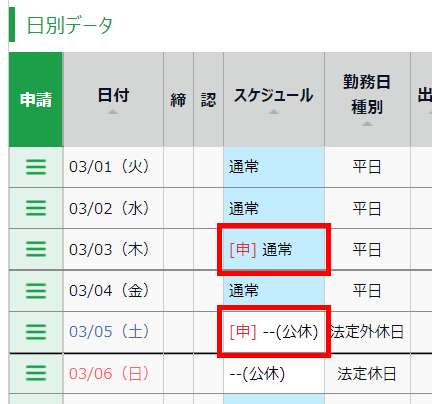Click the 03/06 (日) date cell
Screen dimensions: 432x404
[113, 373]
